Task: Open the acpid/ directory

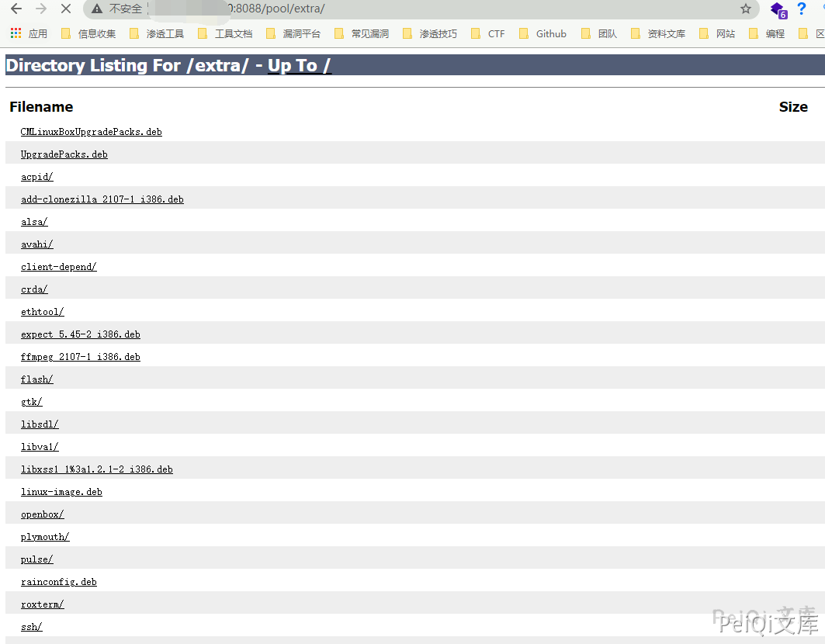Action: coord(36,177)
